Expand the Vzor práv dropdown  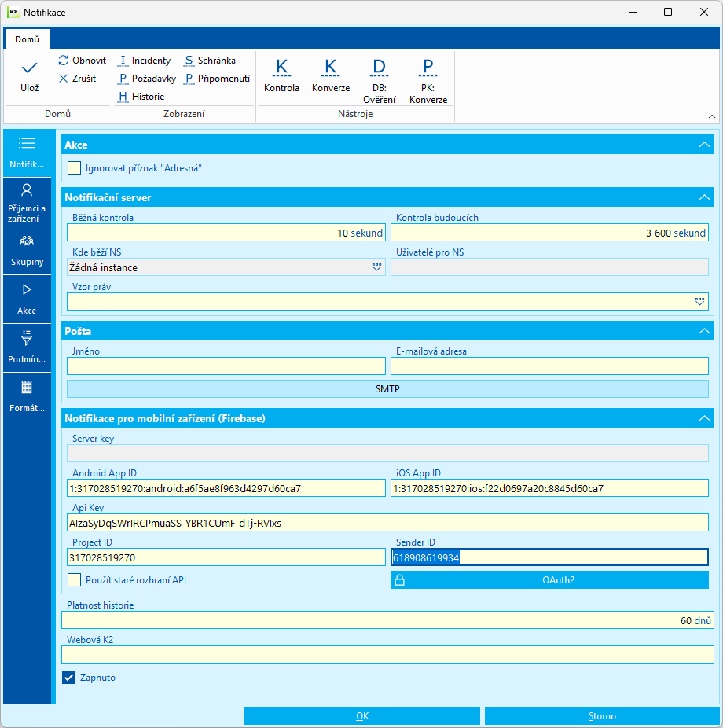tap(699, 301)
